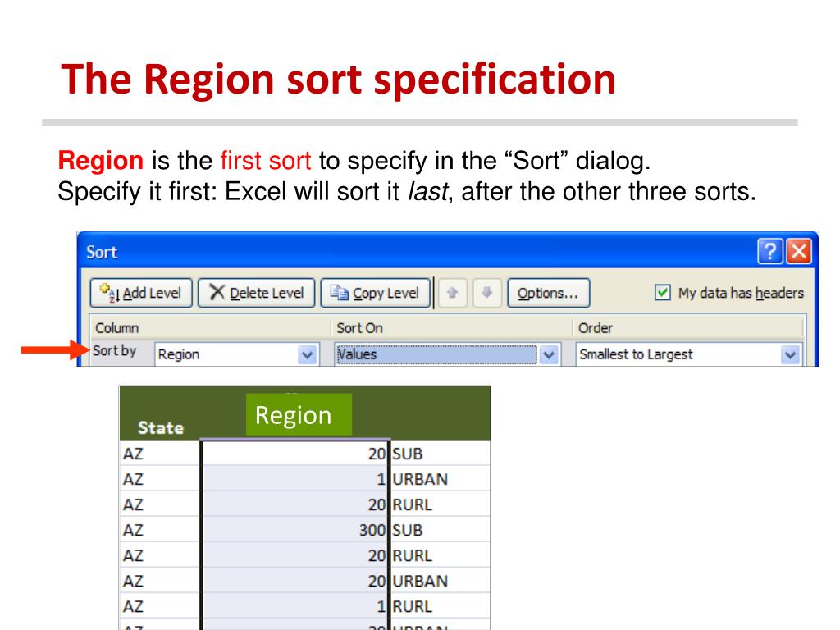
Task: Click the Sort by row label
Action: tap(114, 351)
